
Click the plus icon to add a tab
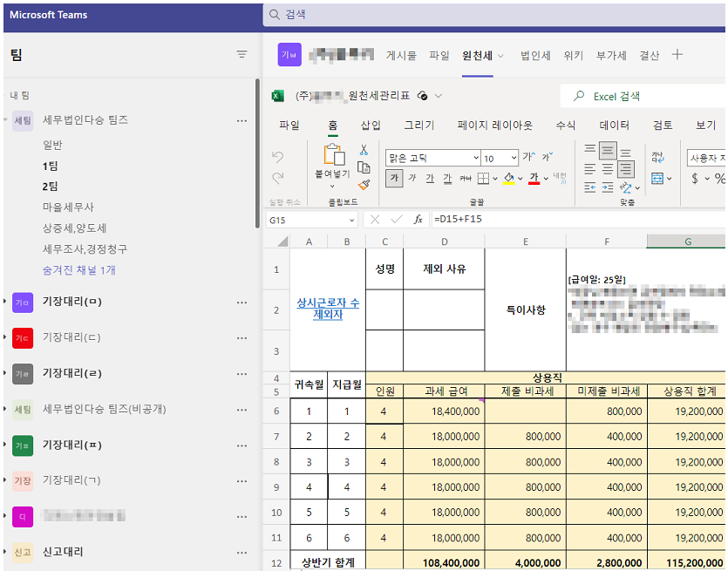pyautogui.click(x=677, y=55)
